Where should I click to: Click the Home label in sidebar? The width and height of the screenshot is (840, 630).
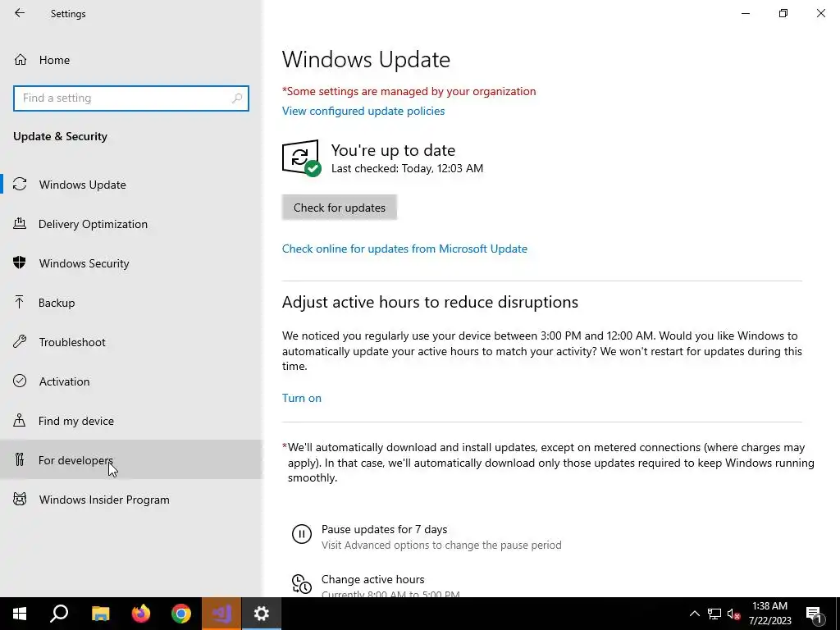pyautogui.click(x=54, y=60)
